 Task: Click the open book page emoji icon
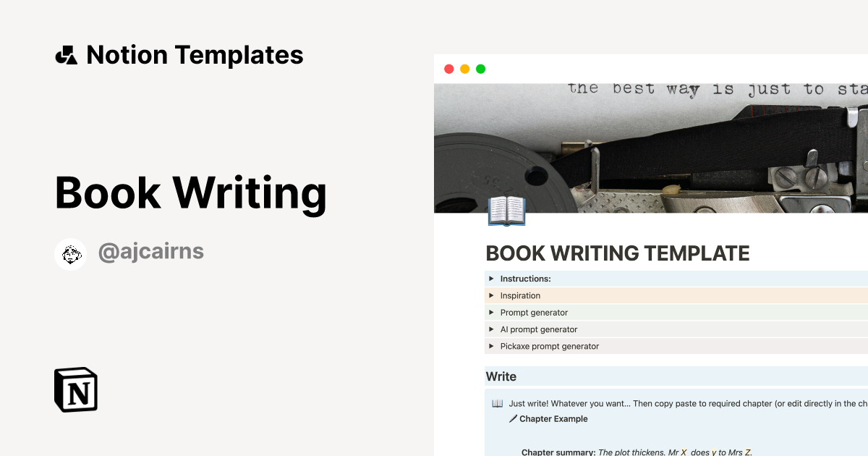pos(506,211)
